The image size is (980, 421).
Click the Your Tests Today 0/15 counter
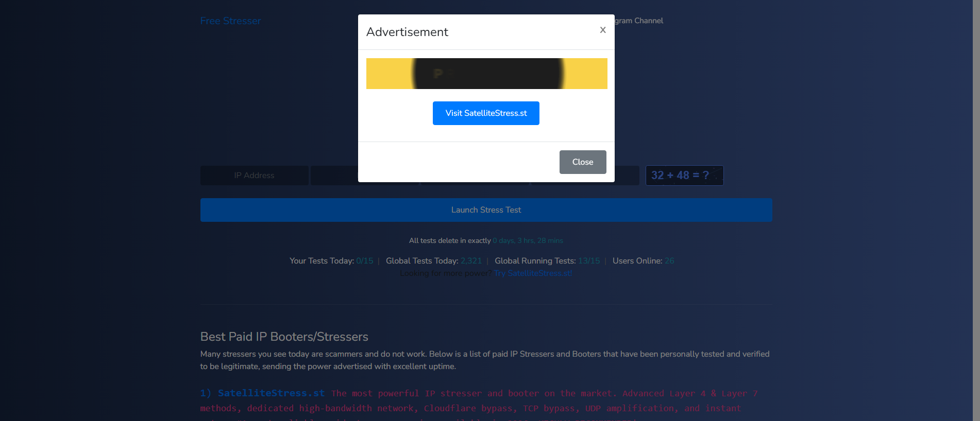[331, 261]
